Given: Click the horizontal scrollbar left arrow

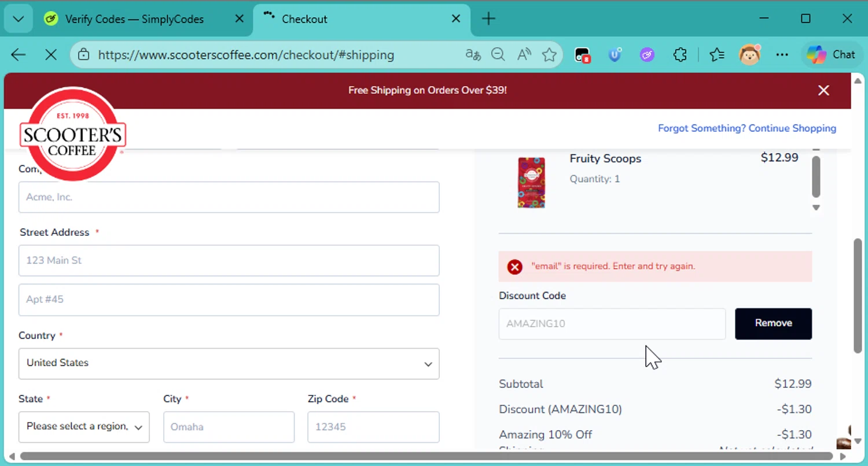Looking at the screenshot, I should (12, 456).
